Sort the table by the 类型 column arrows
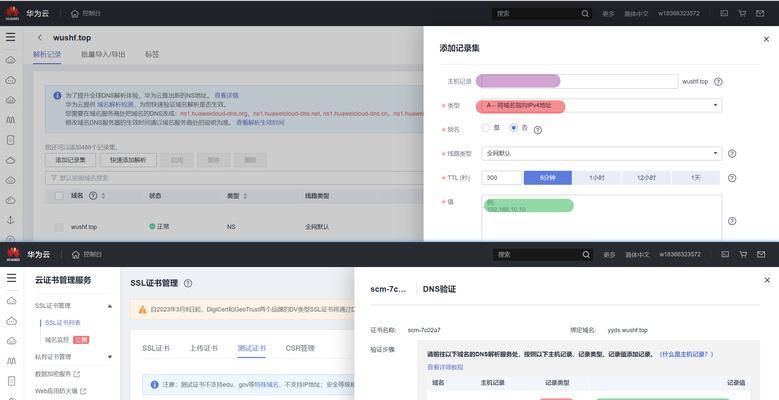This screenshot has height=400, width=779. click(x=245, y=196)
